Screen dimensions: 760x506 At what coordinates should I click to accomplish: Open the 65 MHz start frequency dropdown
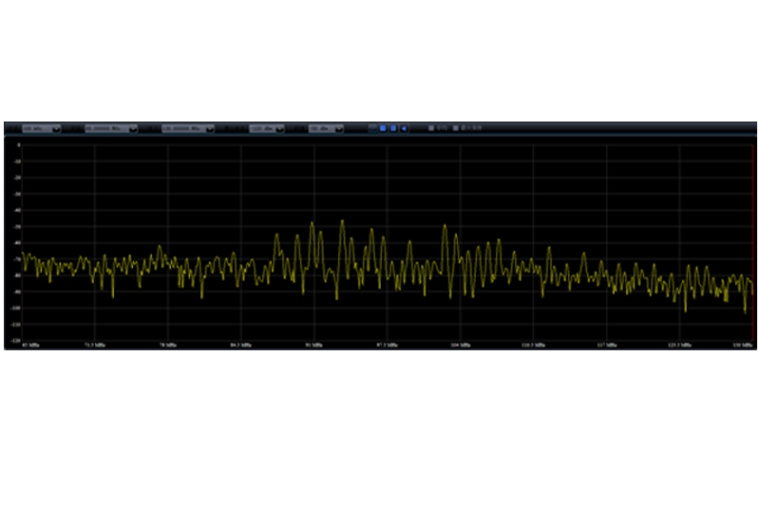click(x=111, y=129)
